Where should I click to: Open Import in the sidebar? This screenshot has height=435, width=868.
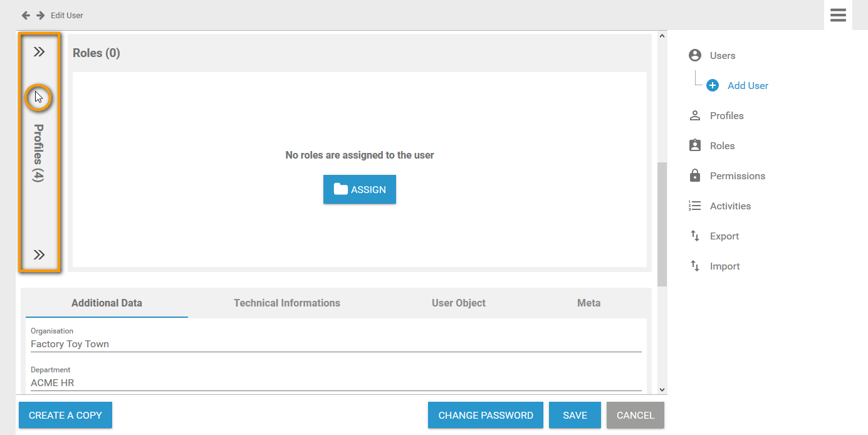point(725,266)
